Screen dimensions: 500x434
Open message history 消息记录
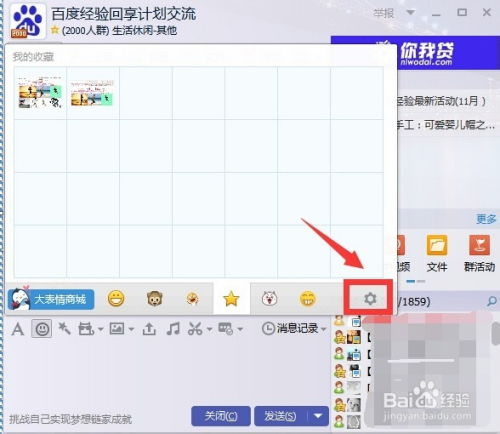click(x=290, y=329)
